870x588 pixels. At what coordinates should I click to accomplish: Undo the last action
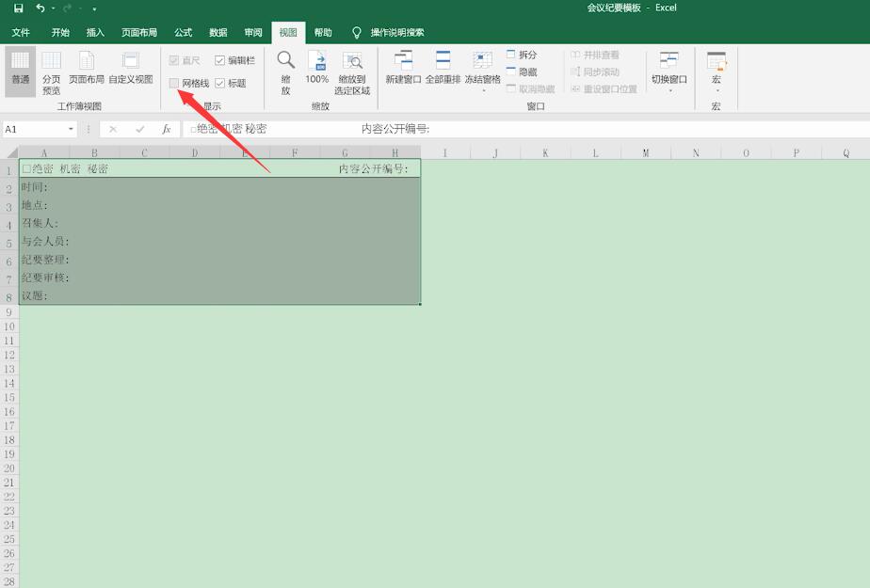click(x=40, y=8)
